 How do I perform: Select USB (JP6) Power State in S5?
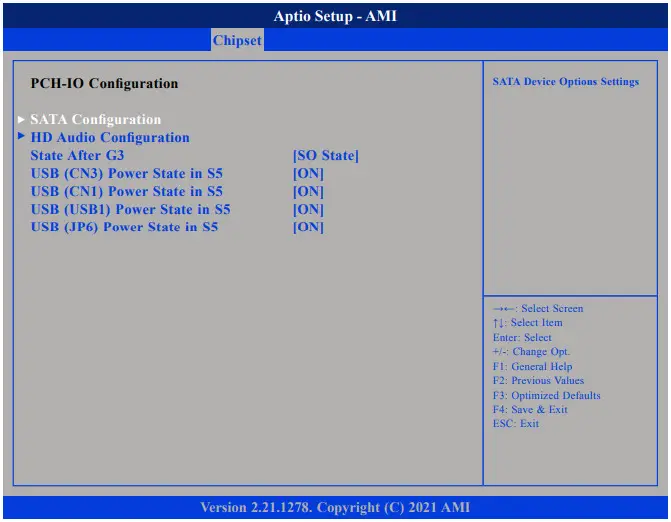pos(125,227)
